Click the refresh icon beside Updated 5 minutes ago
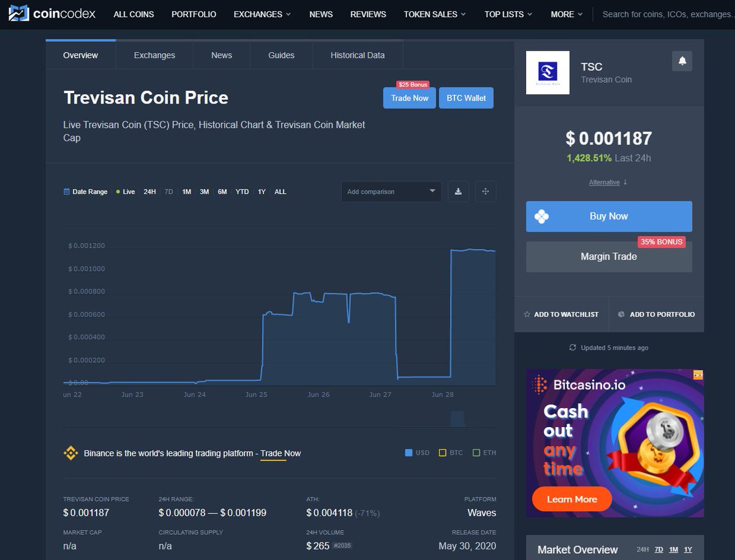 point(573,347)
